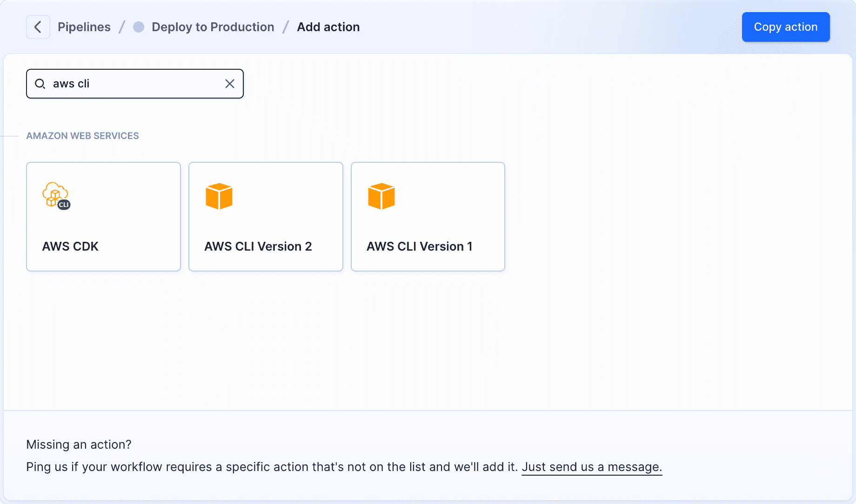Click the Amazon Web Services section heading
This screenshot has width=856, height=504.
tap(82, 136)
